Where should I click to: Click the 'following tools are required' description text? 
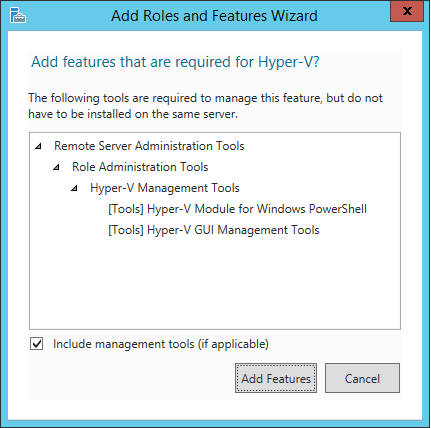pyautogui.click(x=205, y=106)
